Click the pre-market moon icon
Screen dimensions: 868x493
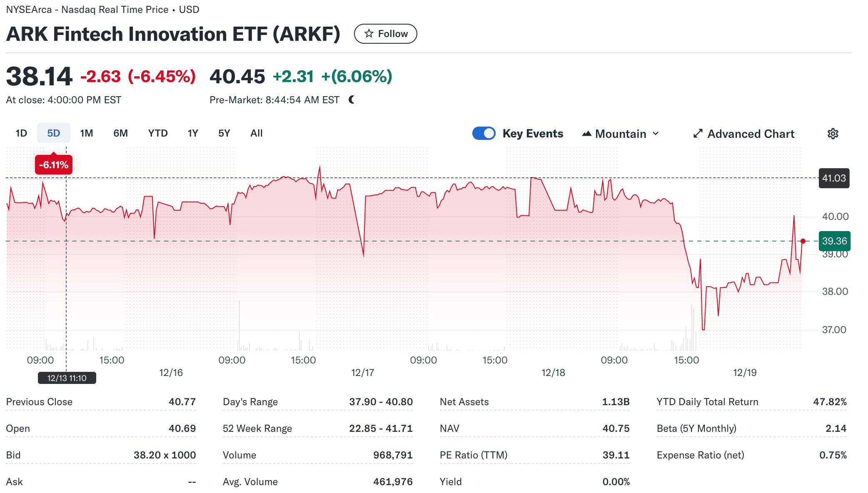[350, 99]
